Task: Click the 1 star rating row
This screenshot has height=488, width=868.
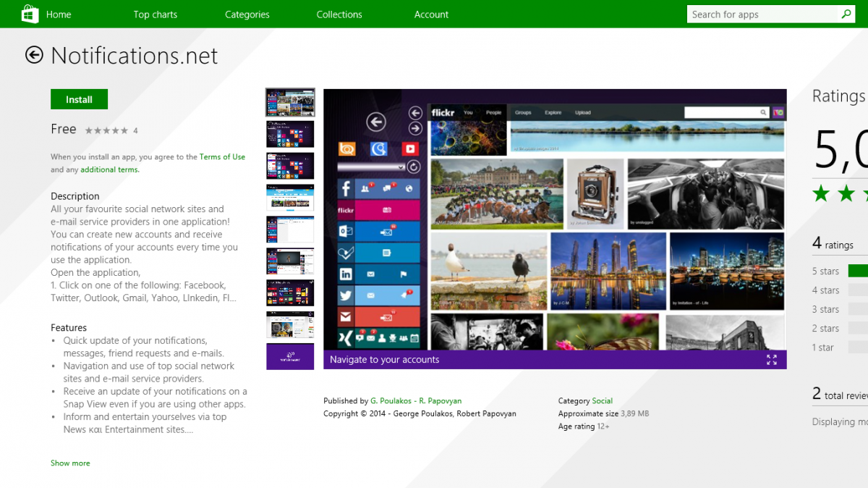Action: [x=840, y=348]
